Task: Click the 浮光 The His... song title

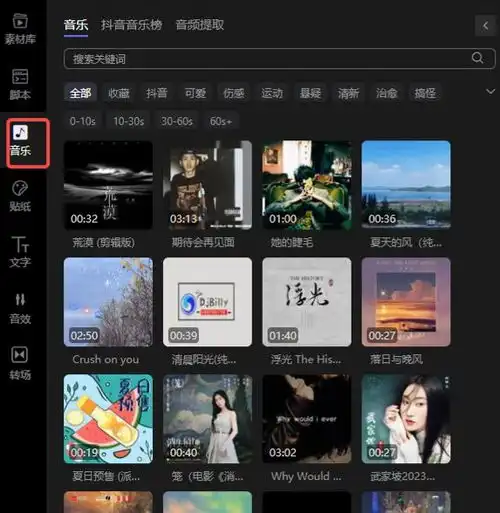Action: coord(306,359)
